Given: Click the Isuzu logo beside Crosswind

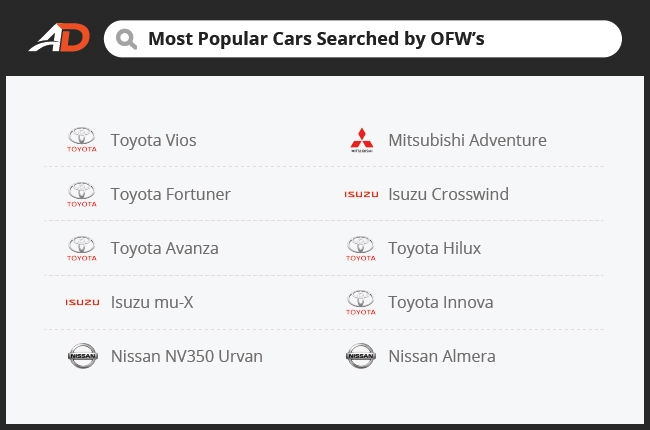Looking at the screenshot, I should (361, 194).
